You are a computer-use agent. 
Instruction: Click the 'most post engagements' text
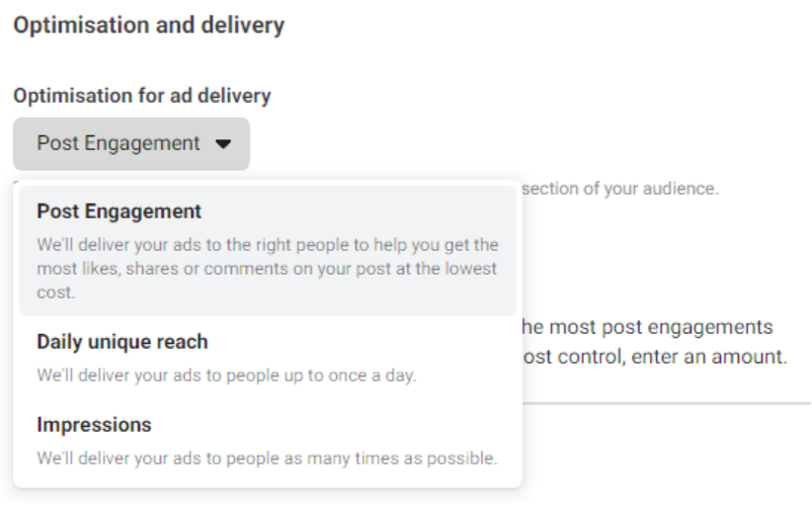[652, 326]
